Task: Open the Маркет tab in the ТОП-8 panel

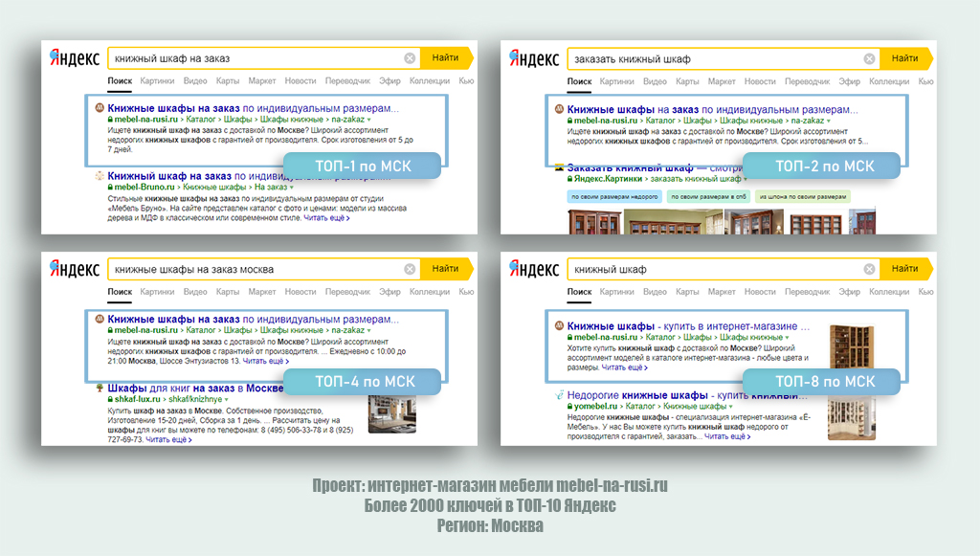Action: 722,292
